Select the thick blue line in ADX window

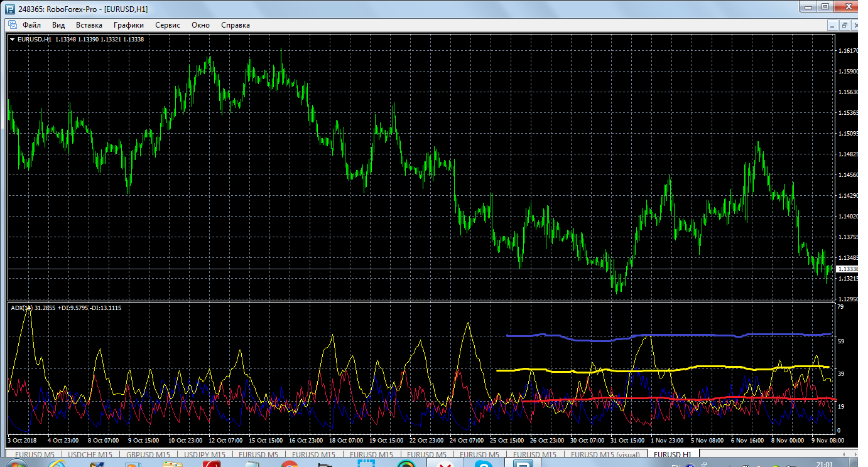(691, 335)
